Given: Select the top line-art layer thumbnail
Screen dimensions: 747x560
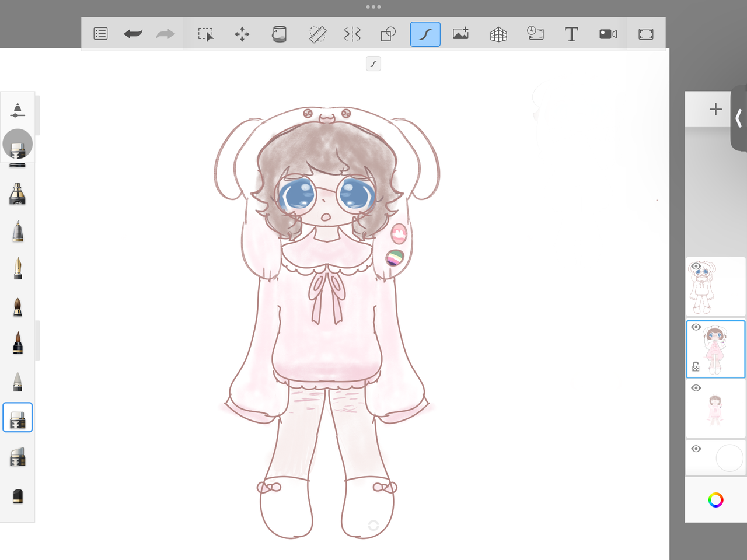Looking at the screenshot, I should (x=715, y=287).
